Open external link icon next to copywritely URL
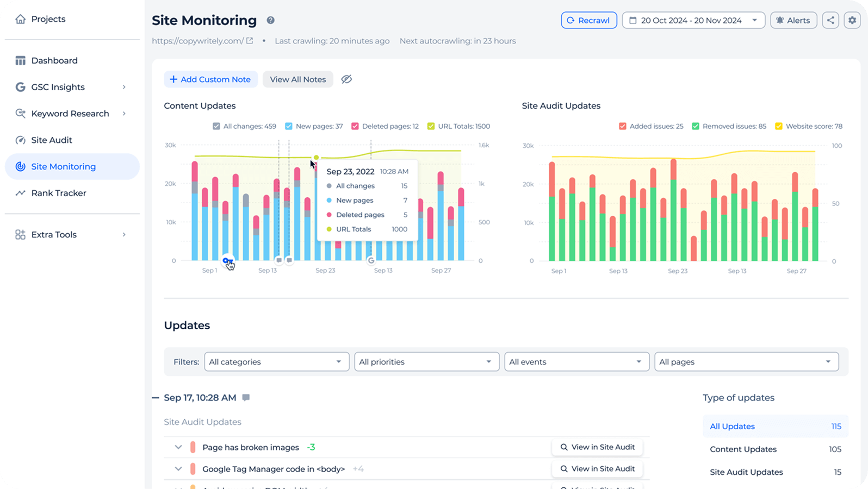The image size is (868, 489). click(250, 41)
